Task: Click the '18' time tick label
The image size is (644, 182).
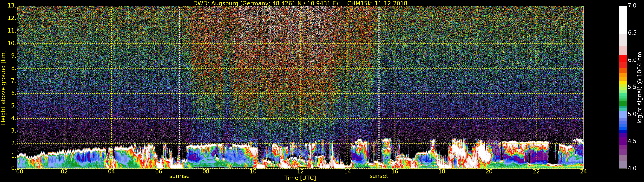Action: tap(442, 172)
